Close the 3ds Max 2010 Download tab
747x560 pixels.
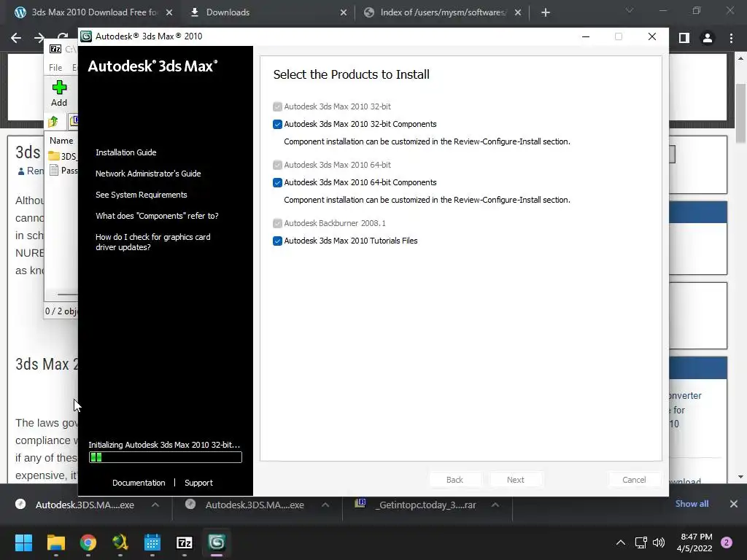(169, 13)
